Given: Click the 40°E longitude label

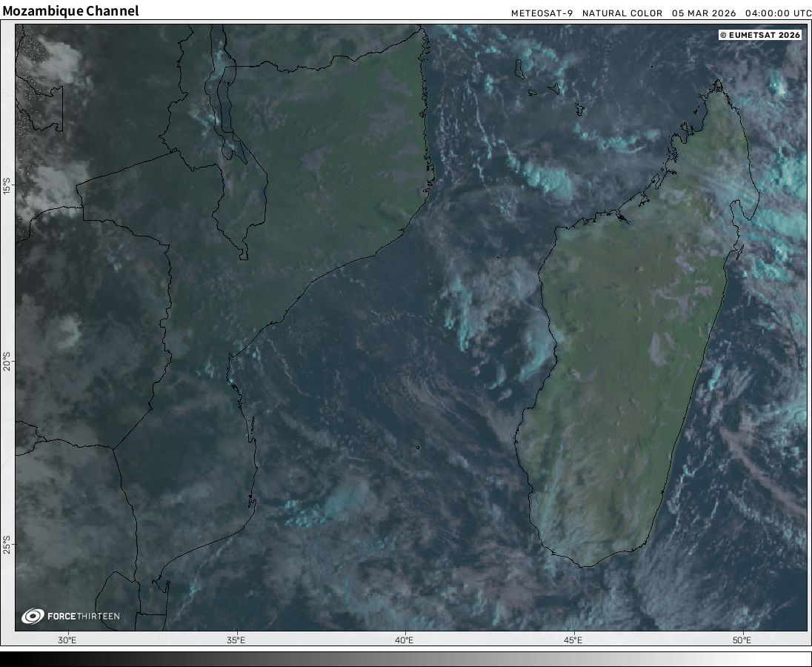Looking at the screenshot, I should [405, 640].
